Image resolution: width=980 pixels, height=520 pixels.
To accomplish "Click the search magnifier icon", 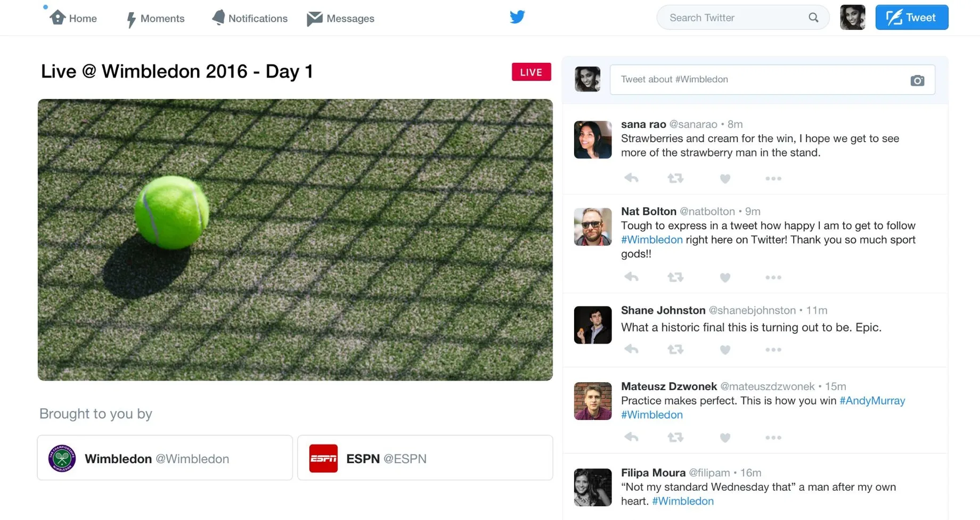I will [x=813, y=18].
